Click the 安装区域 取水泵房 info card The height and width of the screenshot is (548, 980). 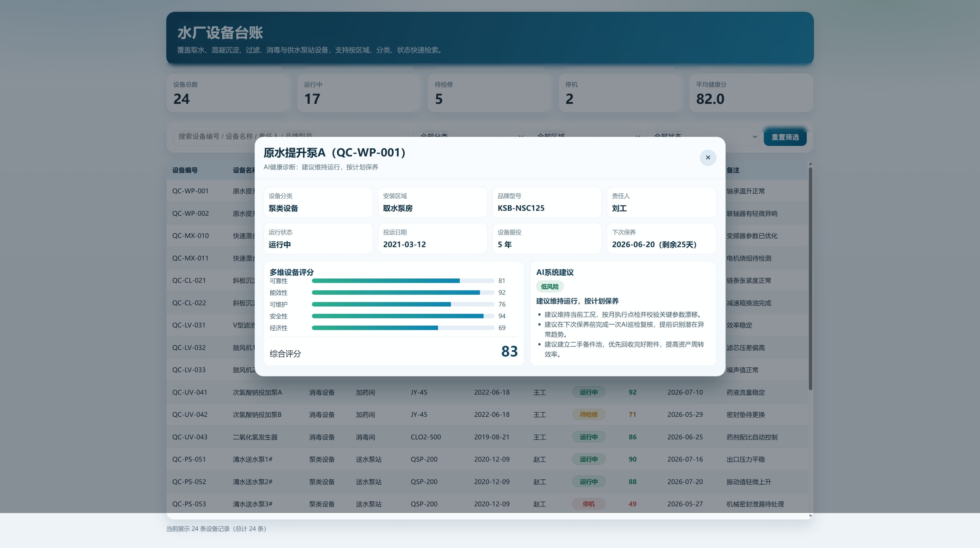(x=432, y=202)
